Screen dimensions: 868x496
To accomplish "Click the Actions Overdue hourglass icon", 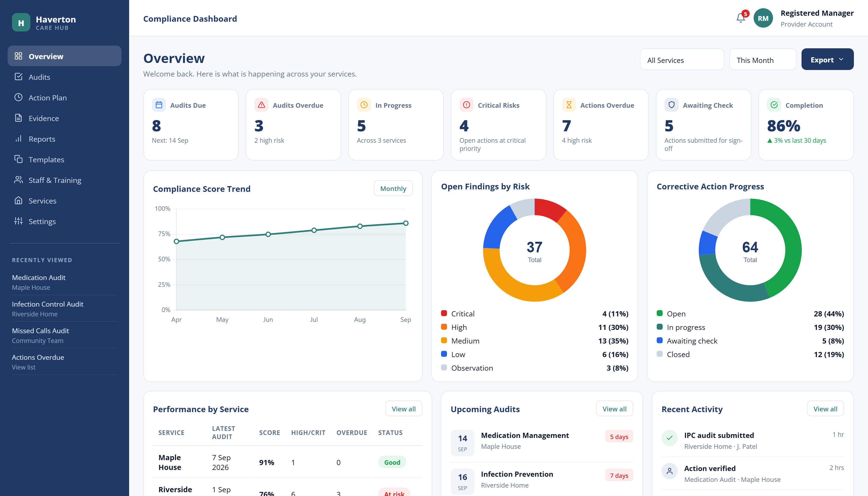I will coord(569,105).
